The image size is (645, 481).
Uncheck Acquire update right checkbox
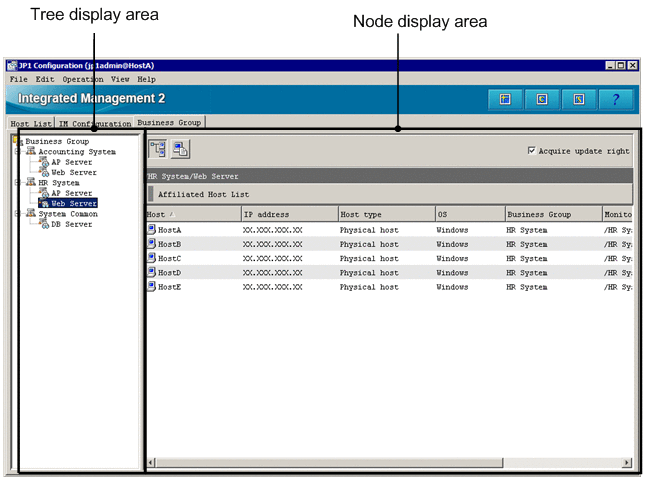[532, 151]
